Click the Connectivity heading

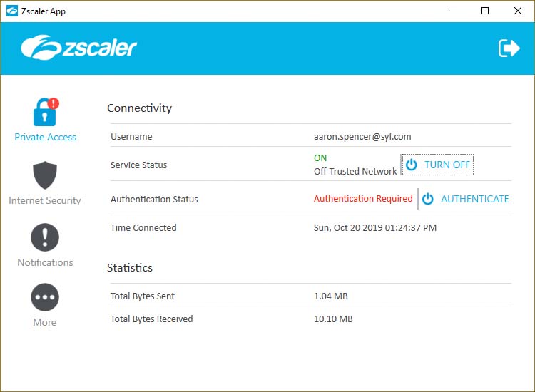140,108
